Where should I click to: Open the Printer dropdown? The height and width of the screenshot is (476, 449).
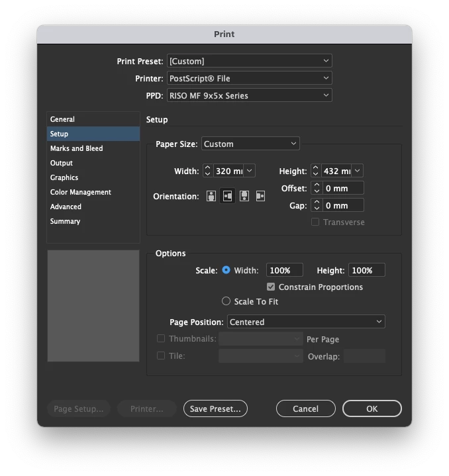[x=249, y=78]
